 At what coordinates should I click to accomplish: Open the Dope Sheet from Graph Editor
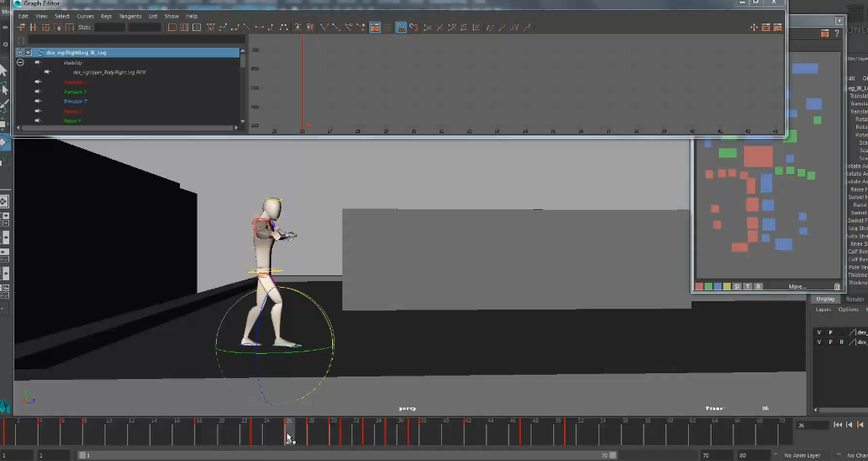766,27
